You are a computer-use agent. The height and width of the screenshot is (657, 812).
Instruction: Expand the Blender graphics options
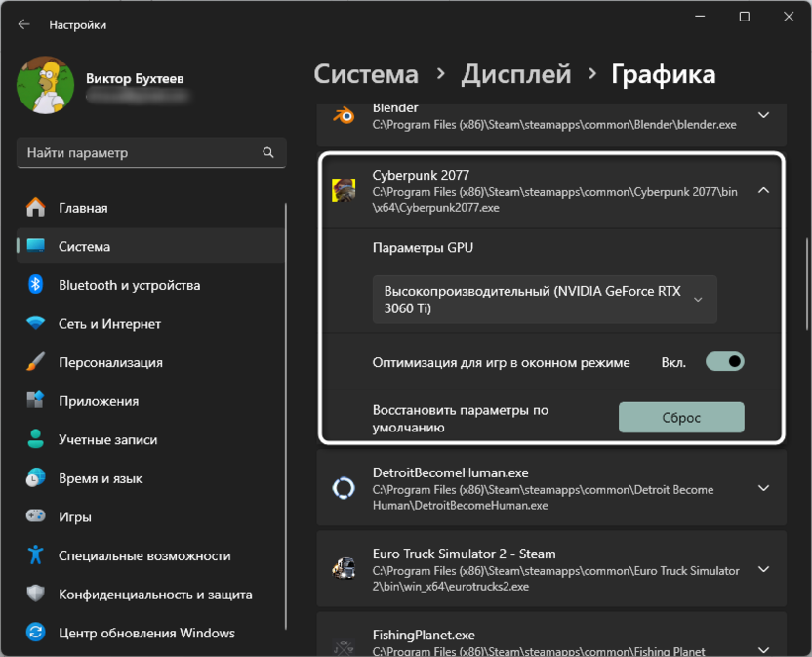(x=764, y=116)
